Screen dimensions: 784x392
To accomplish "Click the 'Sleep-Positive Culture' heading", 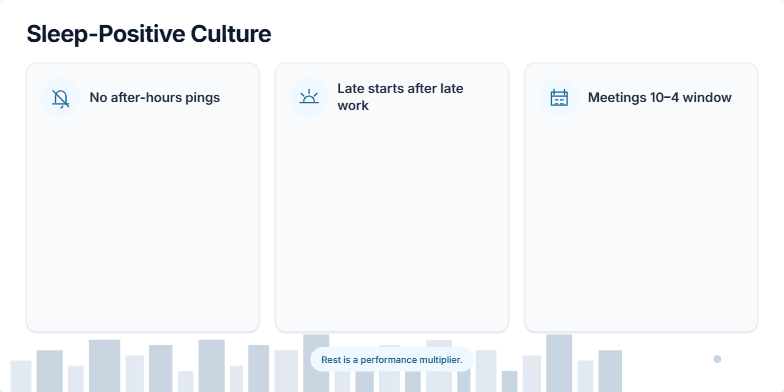I will coord(148,34).
